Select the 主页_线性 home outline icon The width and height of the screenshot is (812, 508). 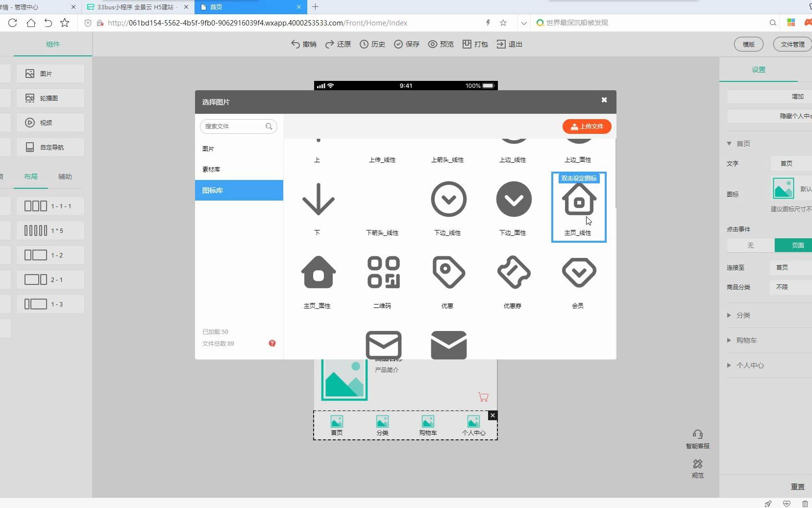[579, 200]
